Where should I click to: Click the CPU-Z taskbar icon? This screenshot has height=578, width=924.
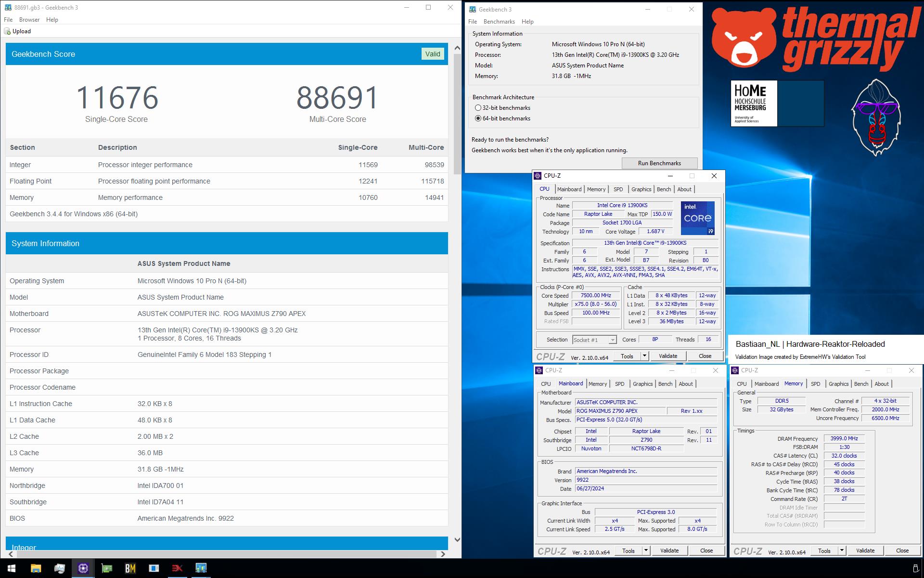click(x=83, y=568)
